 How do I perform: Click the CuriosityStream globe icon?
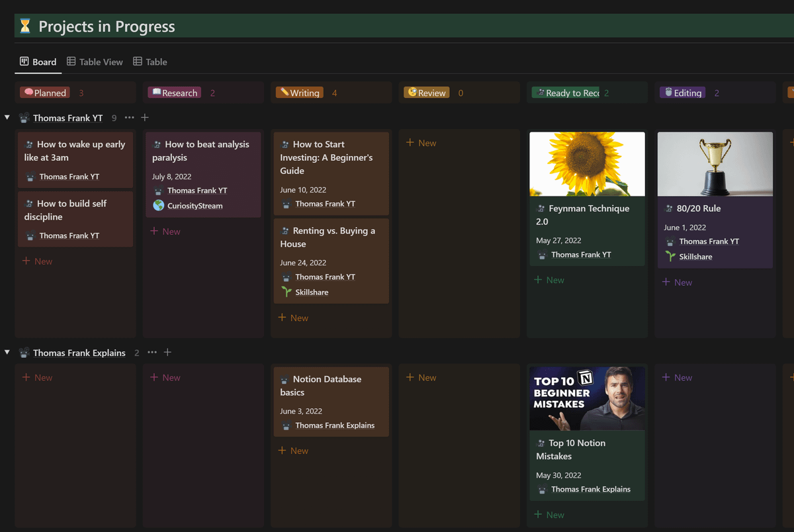tap(159, 206)
